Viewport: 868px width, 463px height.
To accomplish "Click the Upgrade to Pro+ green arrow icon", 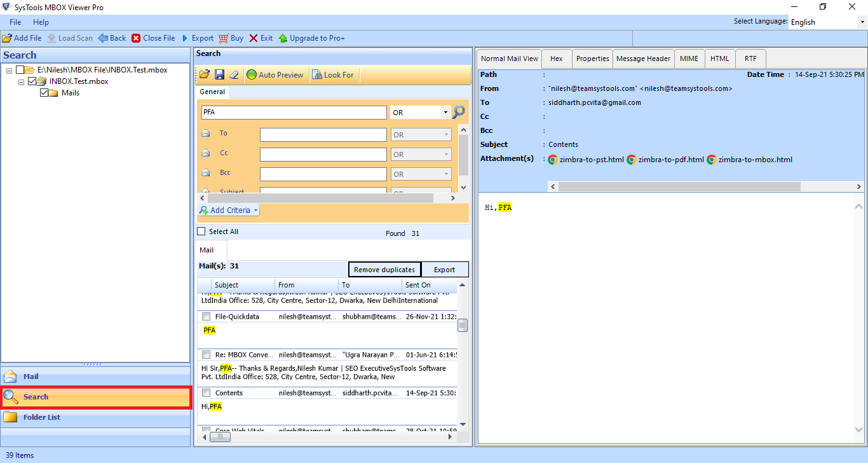I will [283, 38].
